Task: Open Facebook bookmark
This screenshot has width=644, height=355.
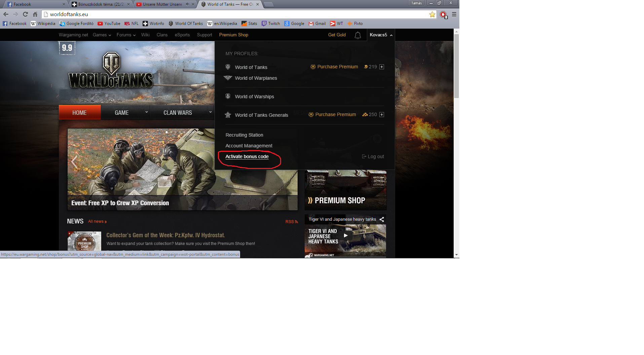Action: [15, 24]
